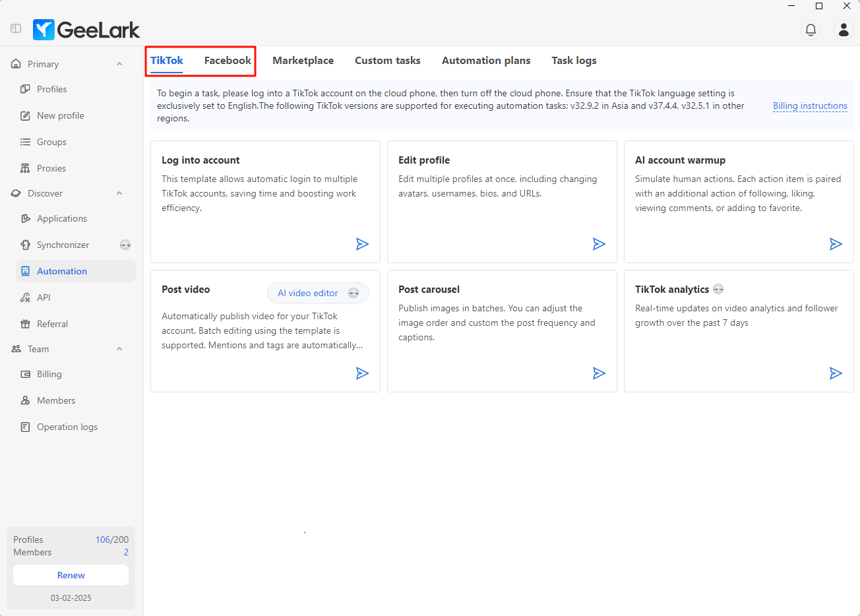Open the Automation plans tab
Image resolution: width=860 pixels, height=616 pixels.
pos(486,61)
